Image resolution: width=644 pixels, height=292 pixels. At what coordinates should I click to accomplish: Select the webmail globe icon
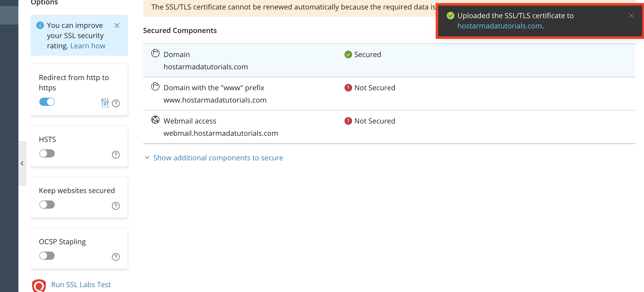pyautogui.click(x=155, y=120)
